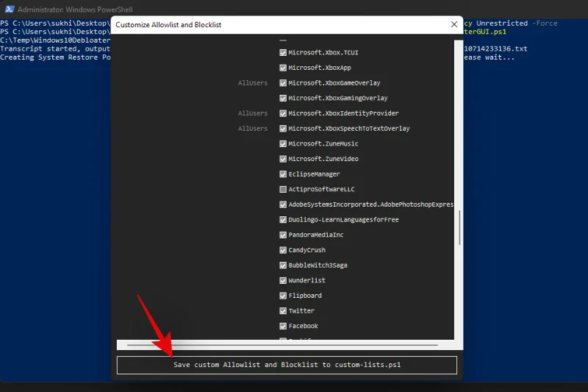Click the horizontal scrollbar below the list
The width and height of the screenshot is (588, 392).
tap(282, 345)
